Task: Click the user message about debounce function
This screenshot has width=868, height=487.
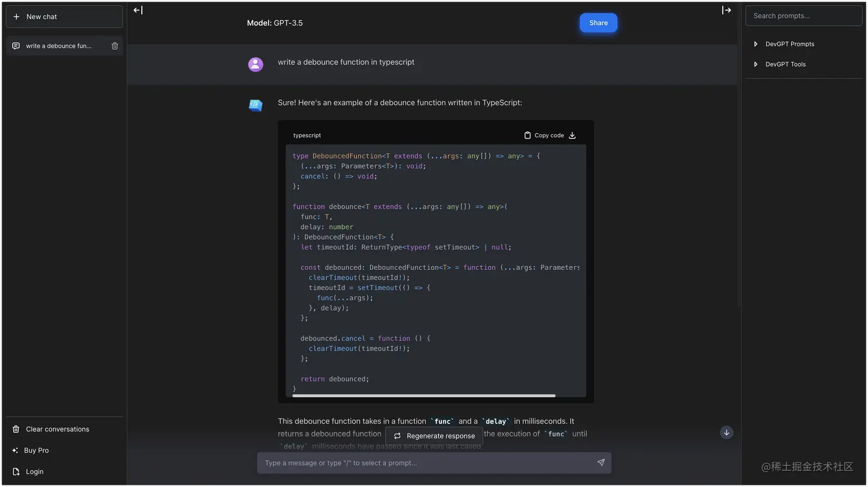Action: click(346, 62)
